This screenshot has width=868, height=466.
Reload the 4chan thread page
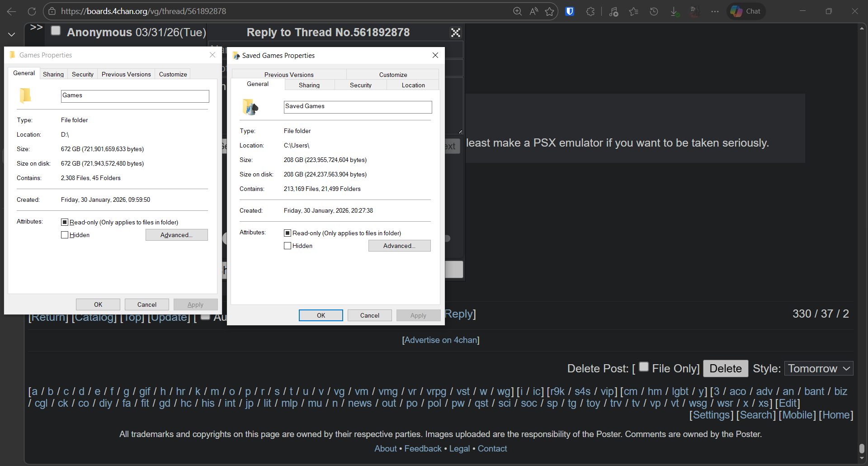32,11
